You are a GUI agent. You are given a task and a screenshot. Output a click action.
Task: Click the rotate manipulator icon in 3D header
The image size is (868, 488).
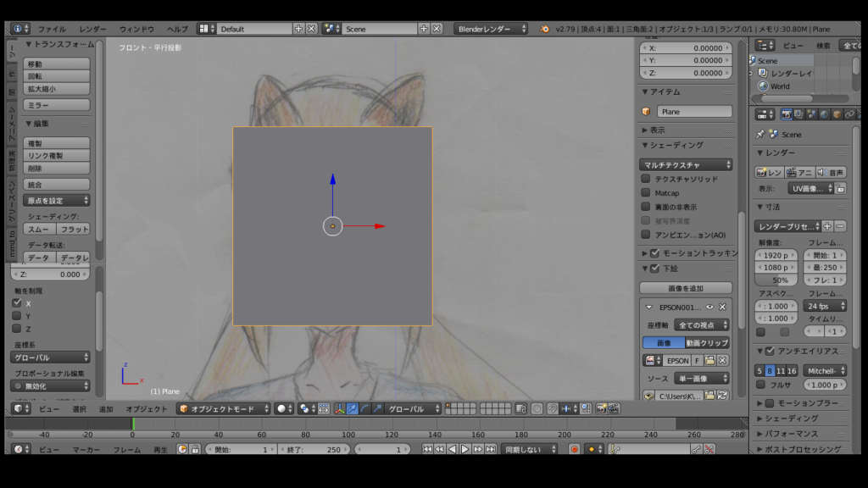364,408
